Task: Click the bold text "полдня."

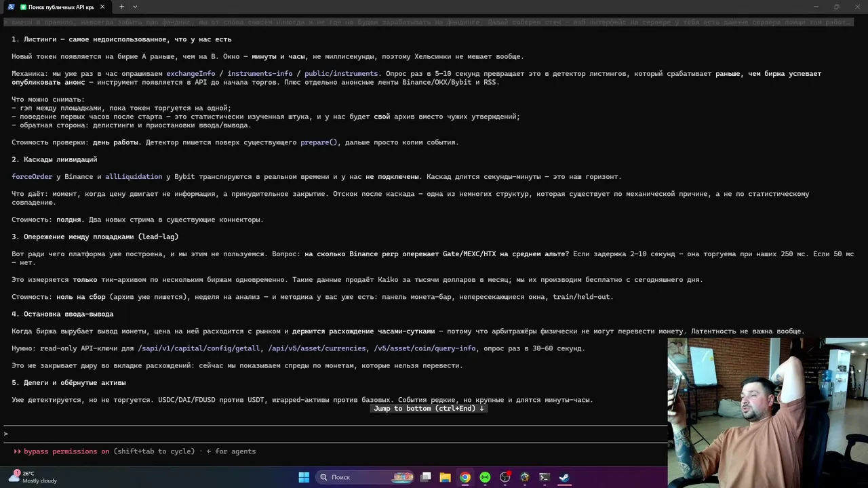Action: [71, 220]
